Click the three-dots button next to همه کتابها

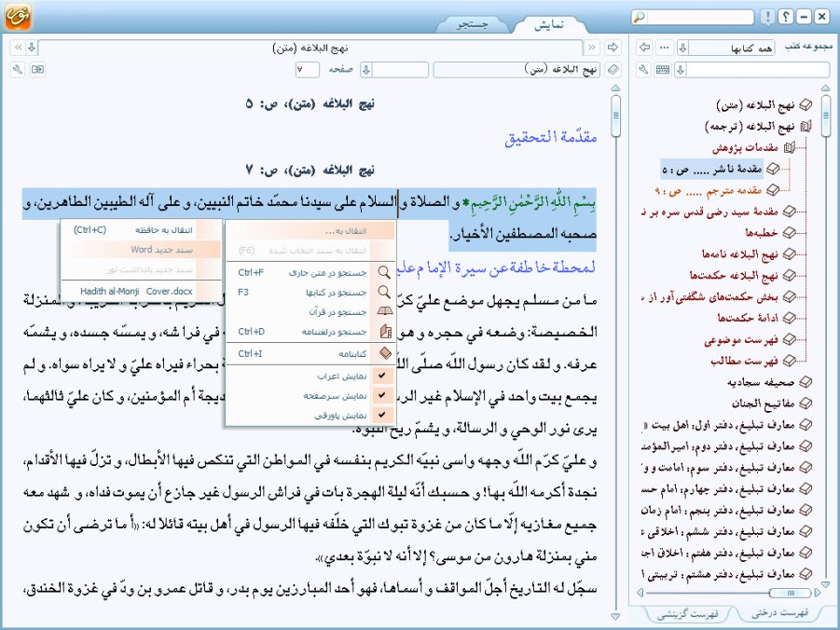point(665,48)
